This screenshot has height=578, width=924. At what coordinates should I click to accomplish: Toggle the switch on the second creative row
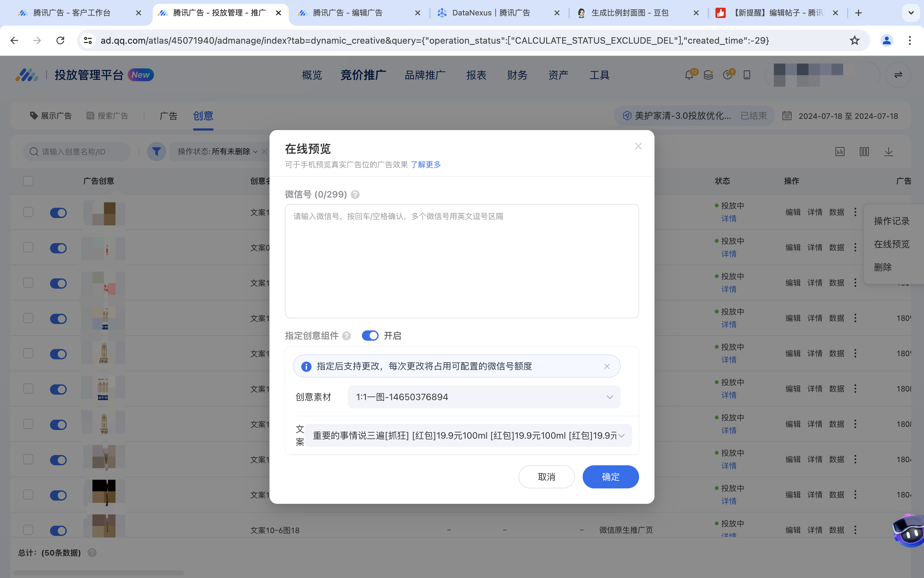pyautogui.click(x=58, y=248)
